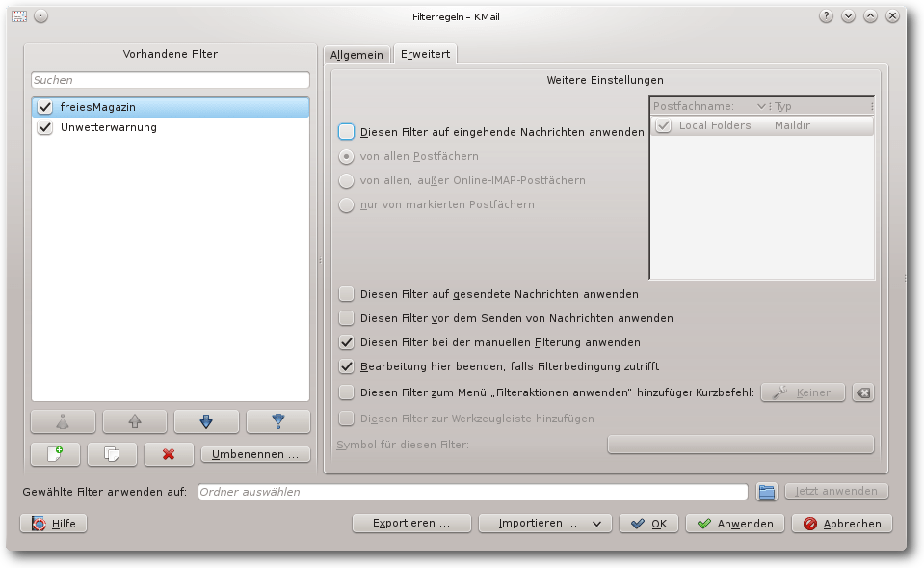Duplicate the selected filter via copy icon
Viewport: 924px width, 568px height.
coord(112,453)
